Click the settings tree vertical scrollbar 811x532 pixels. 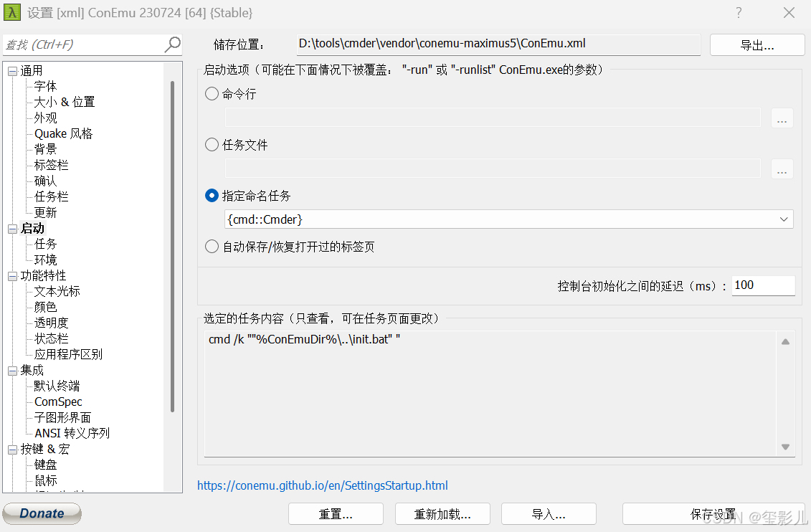(172, 246)
